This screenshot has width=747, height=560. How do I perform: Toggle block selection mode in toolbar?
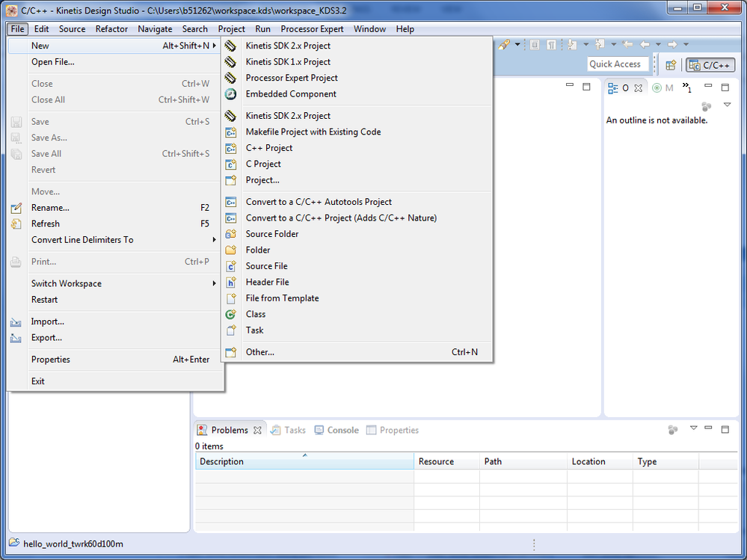[x=535, y=45]
